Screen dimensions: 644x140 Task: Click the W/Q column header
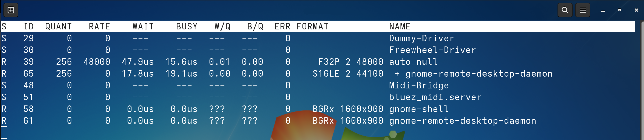223,27
